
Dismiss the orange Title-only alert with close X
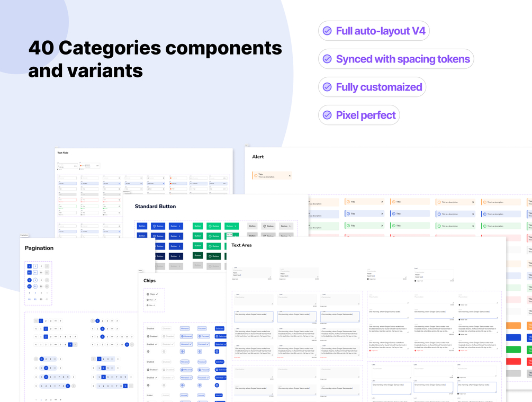click(382, 202)
